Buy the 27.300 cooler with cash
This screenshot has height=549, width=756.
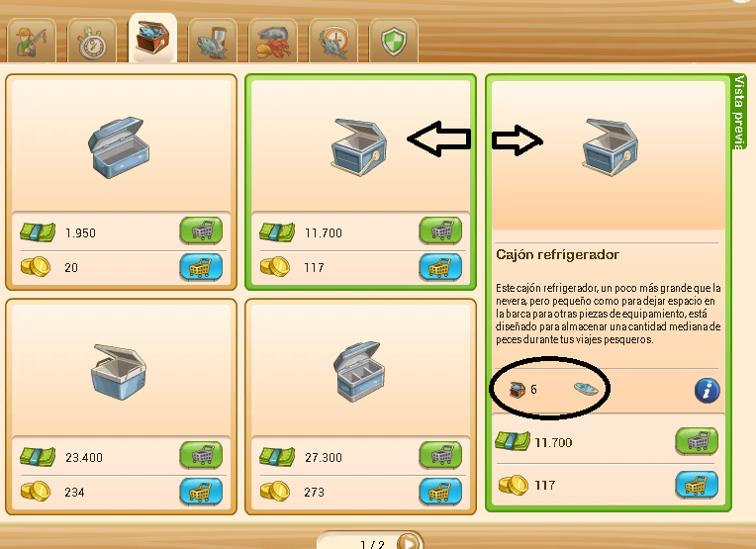[x=440, y=455]
